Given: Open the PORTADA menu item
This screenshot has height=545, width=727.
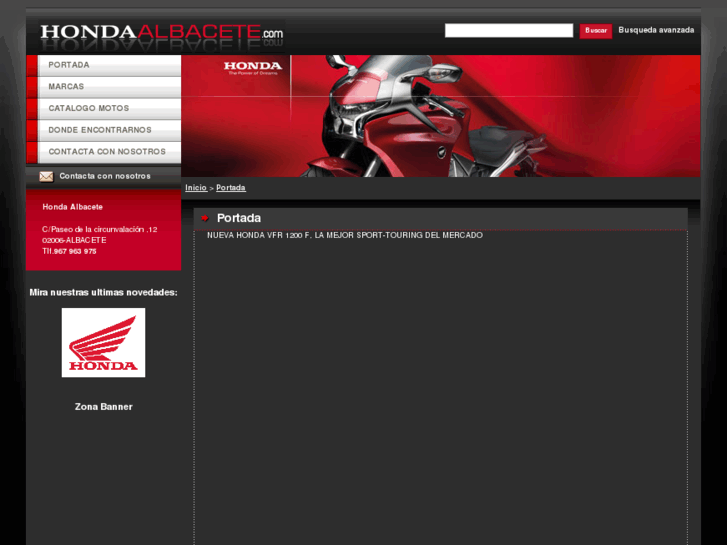Looking at the screenshot, I should click(109, 65).
